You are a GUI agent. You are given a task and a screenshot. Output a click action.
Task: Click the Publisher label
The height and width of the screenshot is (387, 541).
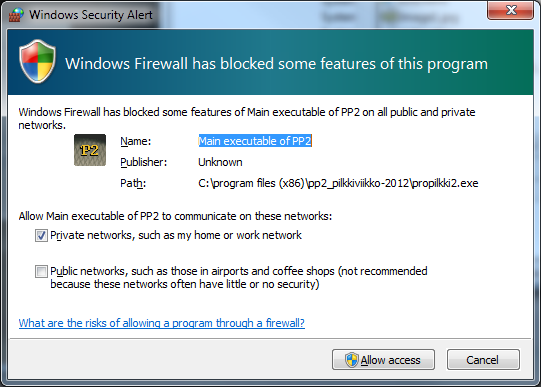(144, 162)
